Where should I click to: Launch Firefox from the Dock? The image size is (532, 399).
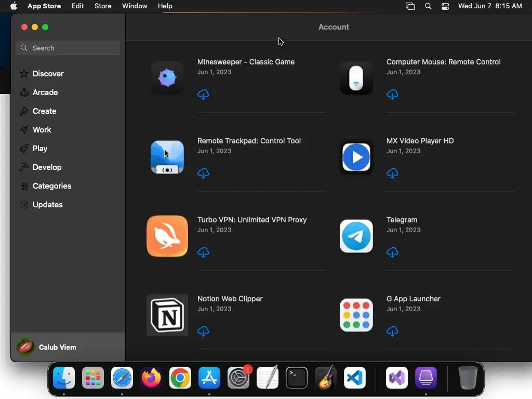click(x=151, y=378)
